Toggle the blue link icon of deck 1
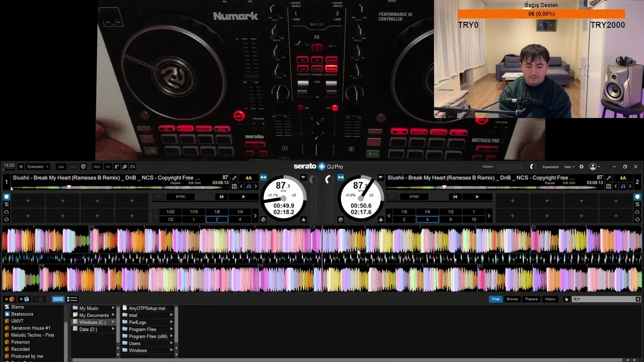Screen dimensions: 644x362 click(x=263, y=177)
